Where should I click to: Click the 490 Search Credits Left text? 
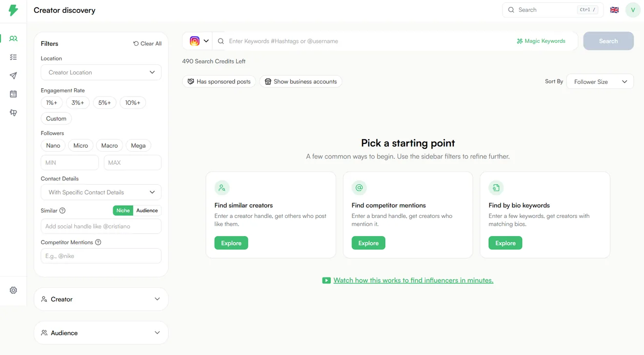pyautogui.click(x=214, y=61)
